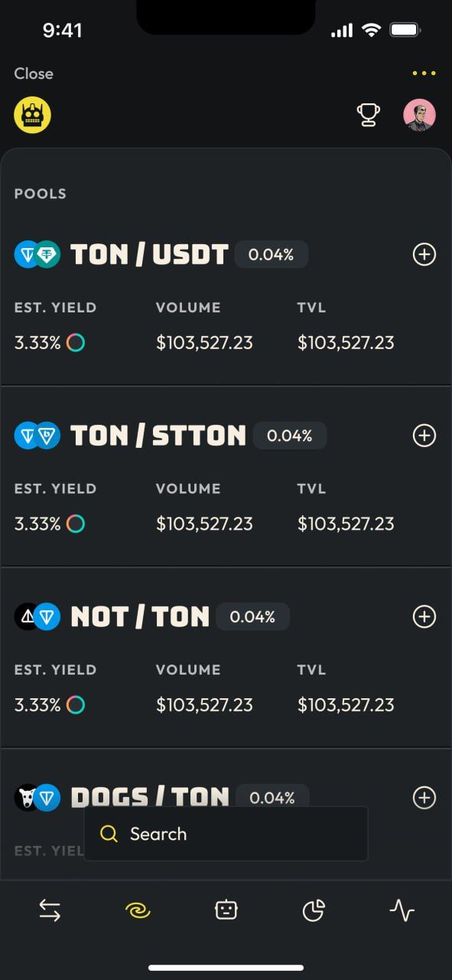452x980 pixels.
Task: Add liquidity to NOT / TON pool
Action: tap(424, 616)
